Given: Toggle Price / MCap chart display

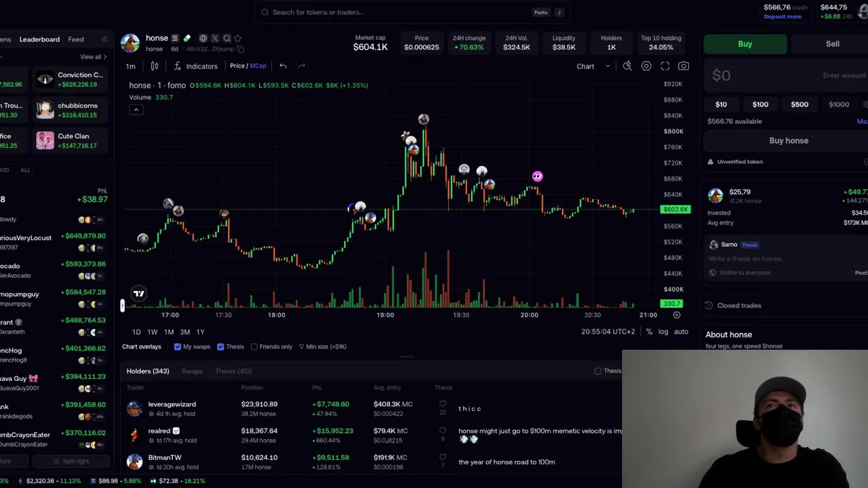Looking at the screenshot, I should pyautogui.click(x=248, y=66).
